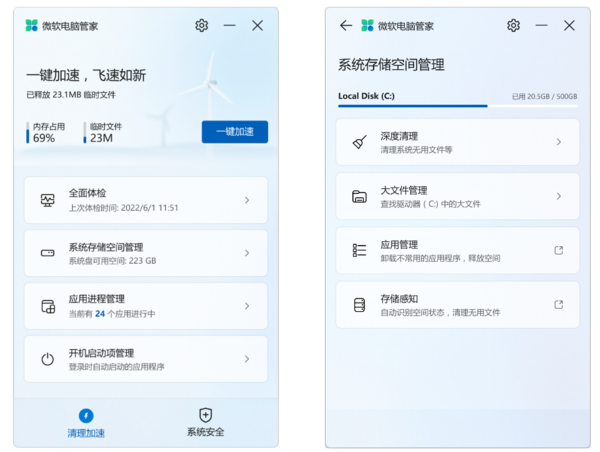Click the 开机启动项管理 power icon

(48, 359)
